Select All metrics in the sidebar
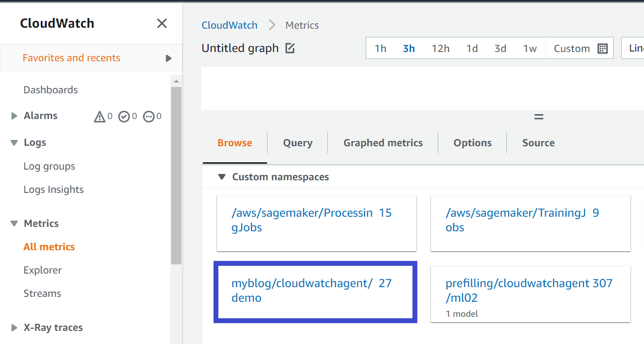This screenshot has height=344, width=644. tap(49, 247)
